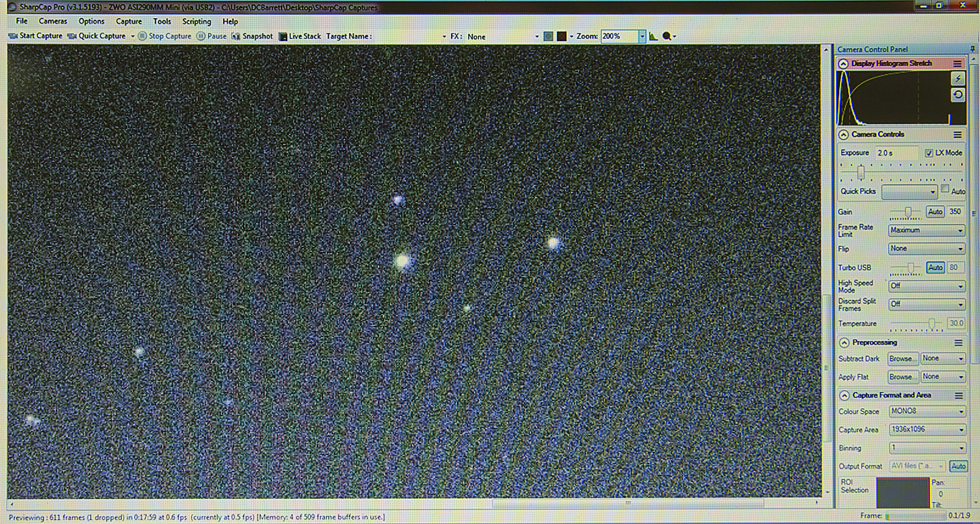Reset histogram stretch with the circular arrow icon
This screenshot has width=980, height=524.
pyautogui.click(x=958, y=95)
